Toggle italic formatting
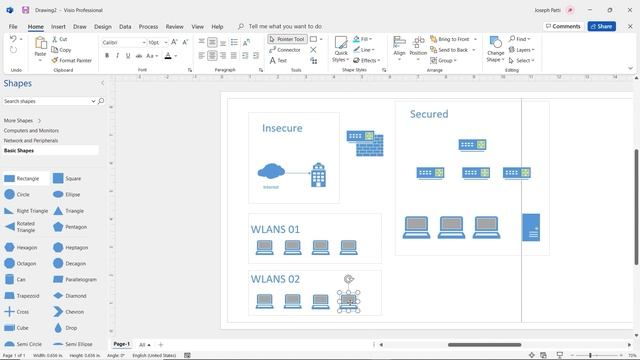 (x=118, y=56)
